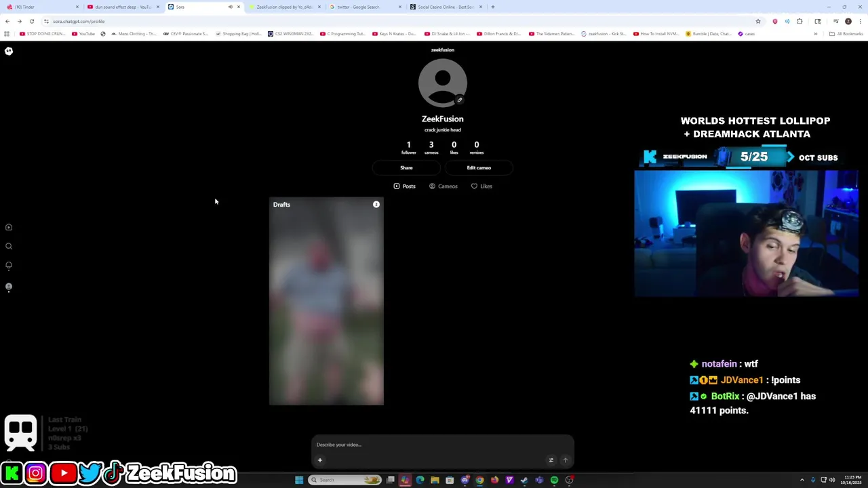Open File Explorer from the taskbar
Screen dimensions: 868x488
[435, 480]
